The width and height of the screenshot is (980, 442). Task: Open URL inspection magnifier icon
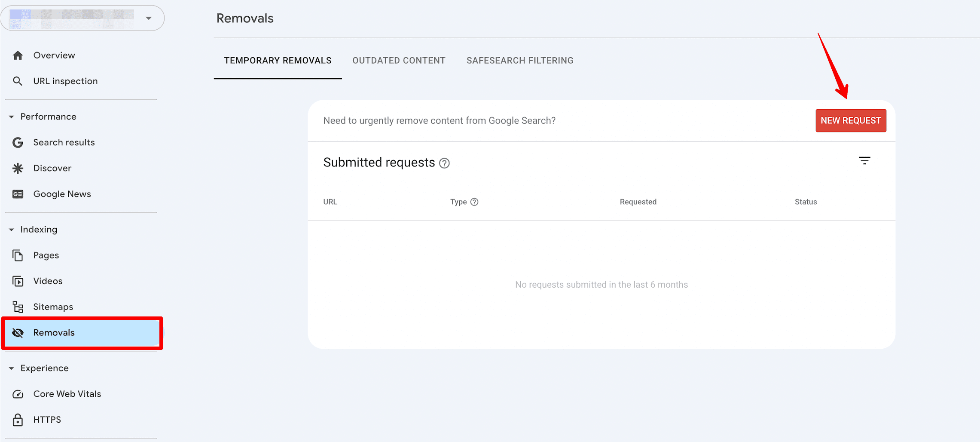coord(18,81)
